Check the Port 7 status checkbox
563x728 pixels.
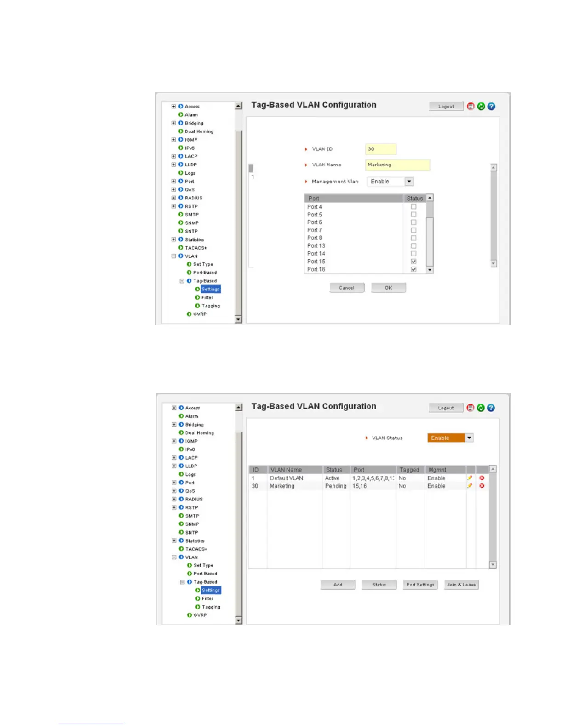click(x=414, y=230)
